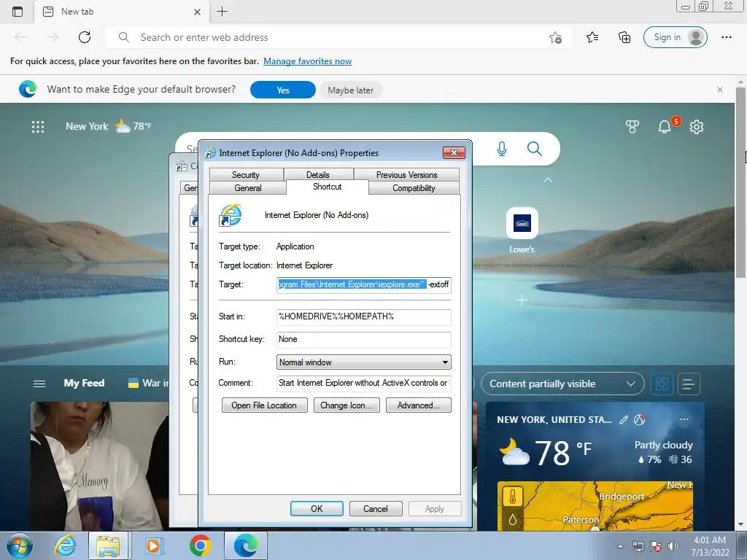
Task: Edit weather location pencil icon
Action: click(x=623, y=419)
